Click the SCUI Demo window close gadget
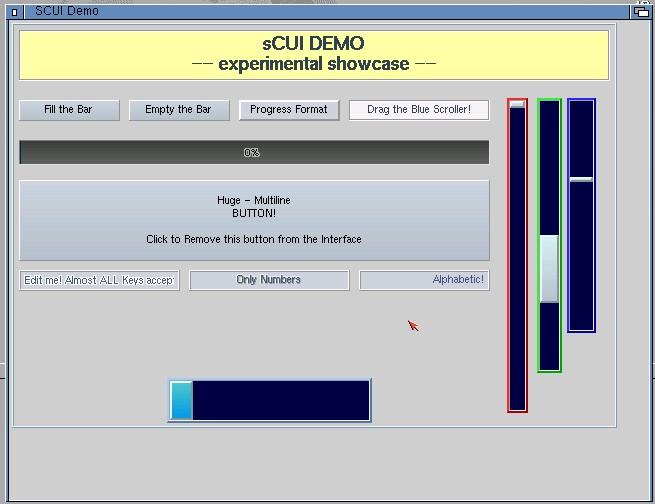The height and width of the screenshot is (504, 655). pos(14,11)
